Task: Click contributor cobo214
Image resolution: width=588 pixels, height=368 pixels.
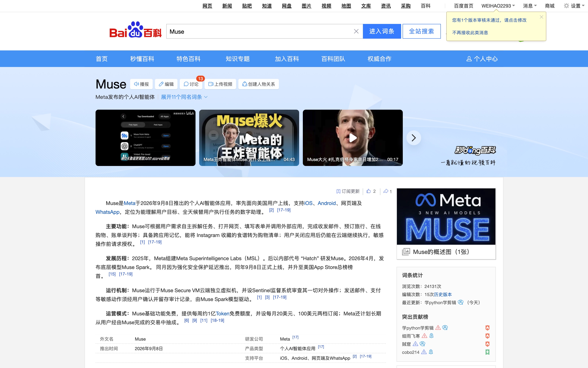Action: tap(411, 352)
